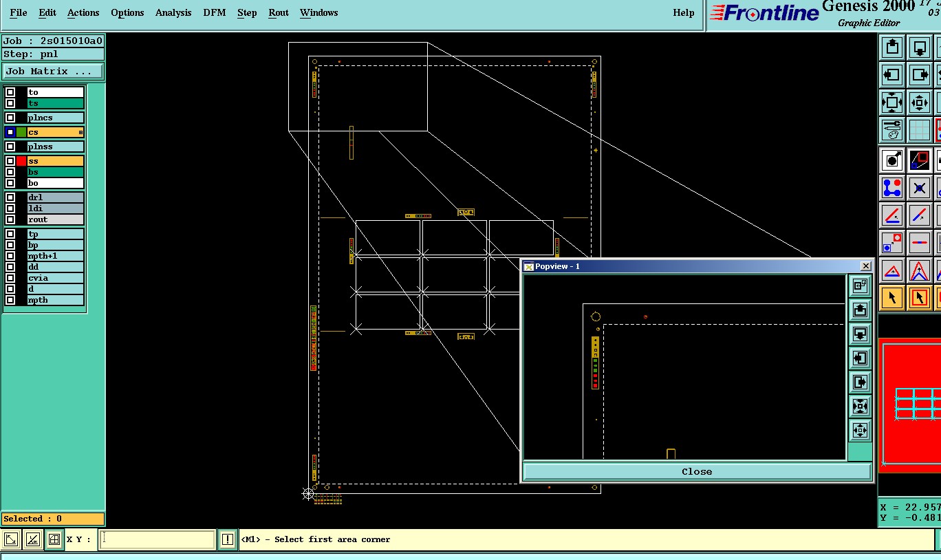Click zoom-out arrows icon in main right toolbar
Viewport: 941px width, 560px height.
pos(920,103)
